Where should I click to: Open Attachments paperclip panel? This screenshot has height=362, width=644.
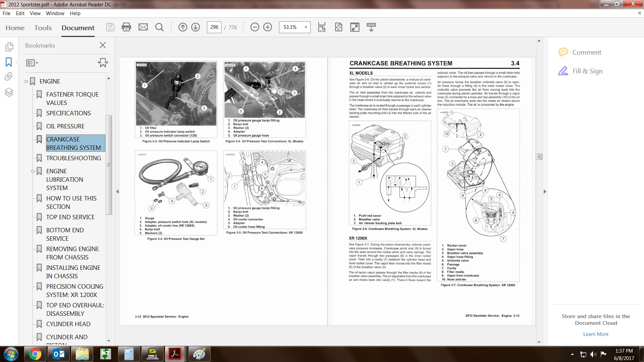(9, 77)
